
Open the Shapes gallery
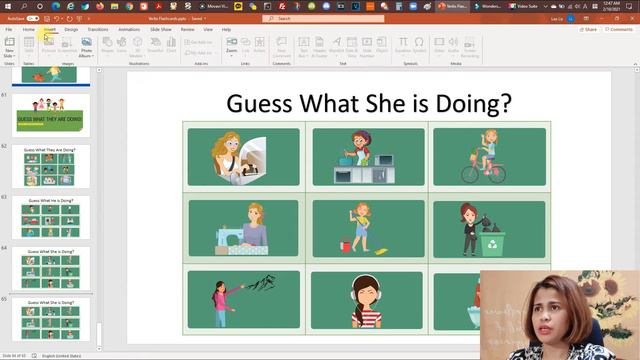[107, 45]
